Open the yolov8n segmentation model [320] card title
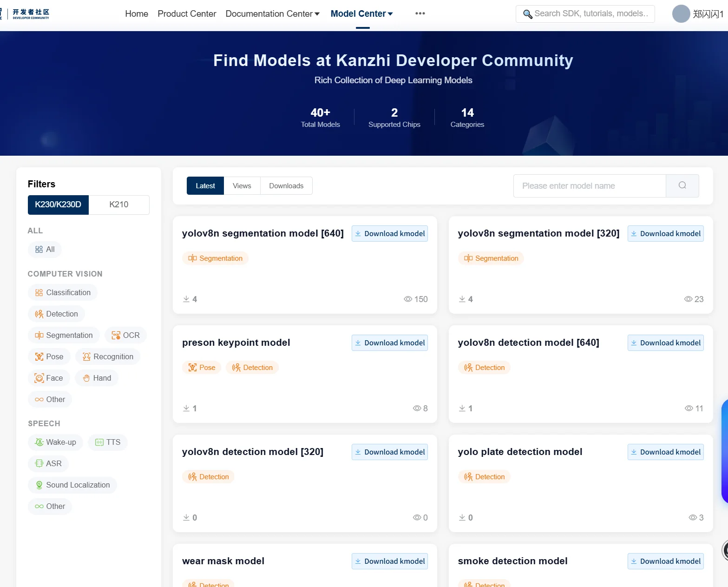 pyautogui.click(x=538, y=233)
